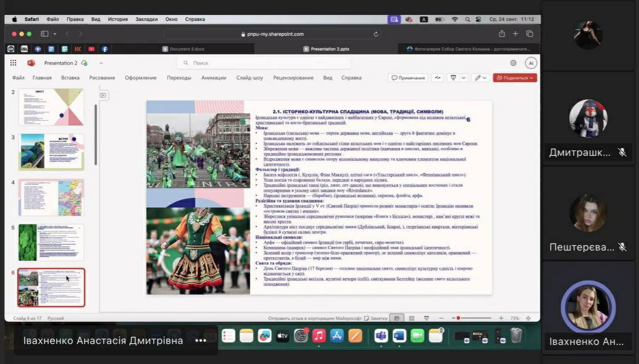This screenshot has height=364, width=639.
Task: Fit the slide to window
Action: [529, 318]
